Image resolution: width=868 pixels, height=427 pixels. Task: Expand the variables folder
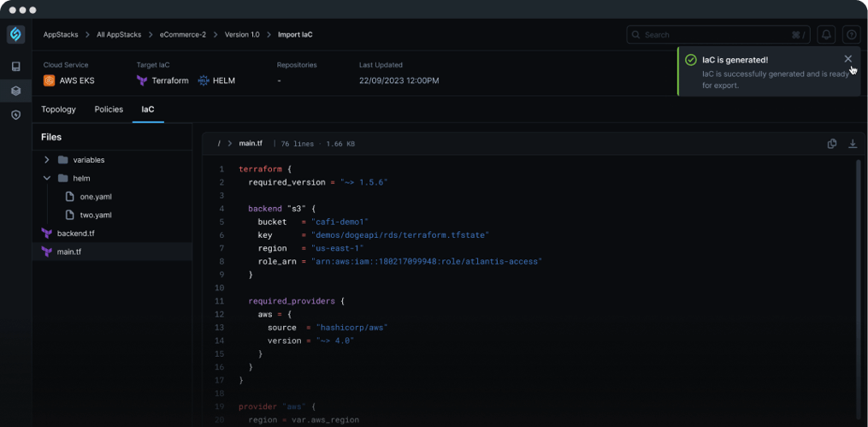coord(46,159)
